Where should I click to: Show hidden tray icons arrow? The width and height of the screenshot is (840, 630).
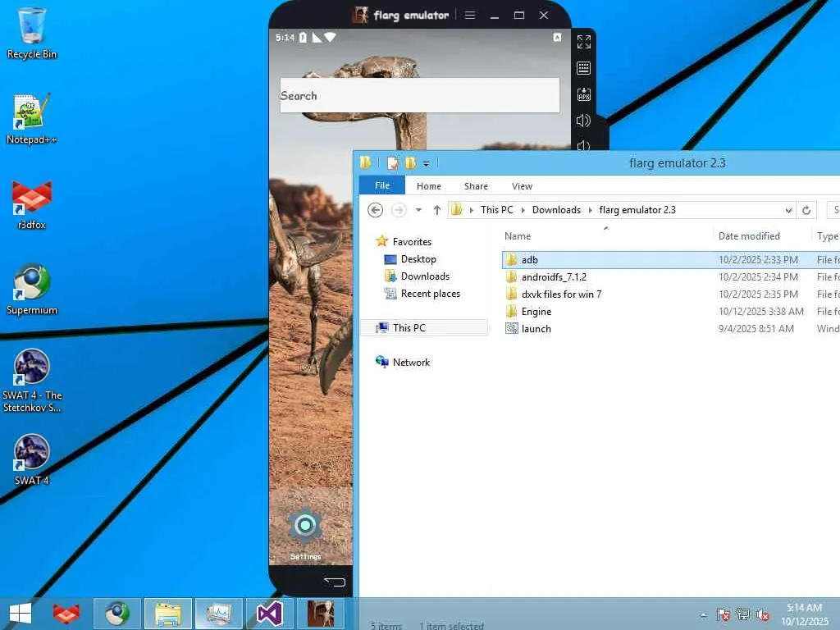(x=703, y=614)
